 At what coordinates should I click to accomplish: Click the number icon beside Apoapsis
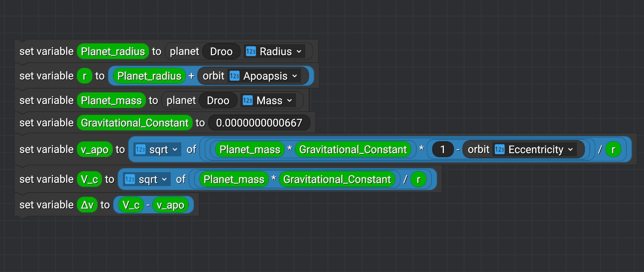pyautogui.click(x=234, y=76)
